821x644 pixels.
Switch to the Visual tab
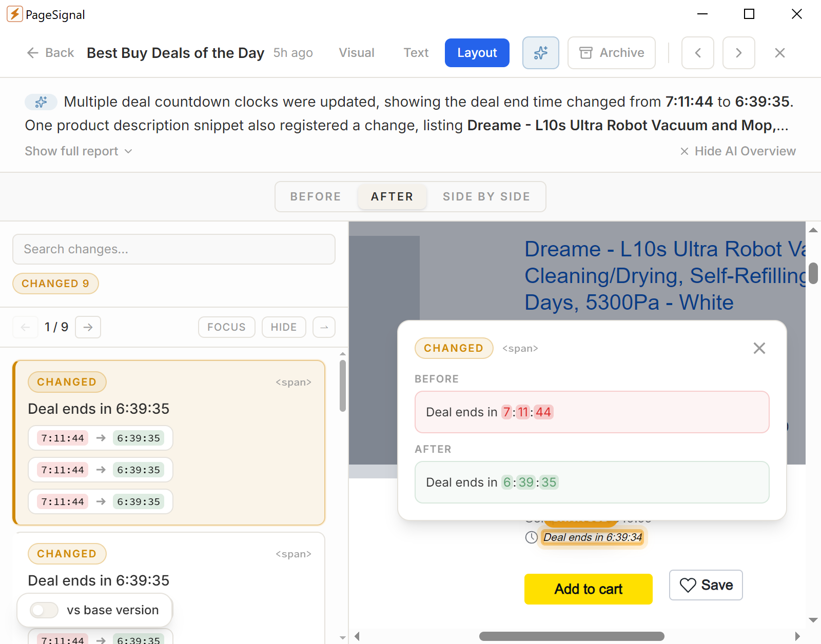tap(357, 53)
